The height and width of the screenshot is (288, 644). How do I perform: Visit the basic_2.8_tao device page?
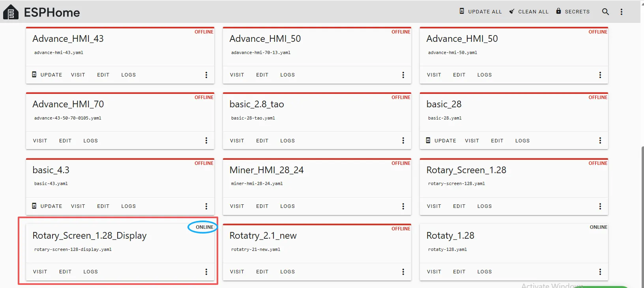click(x=237, y=141)
